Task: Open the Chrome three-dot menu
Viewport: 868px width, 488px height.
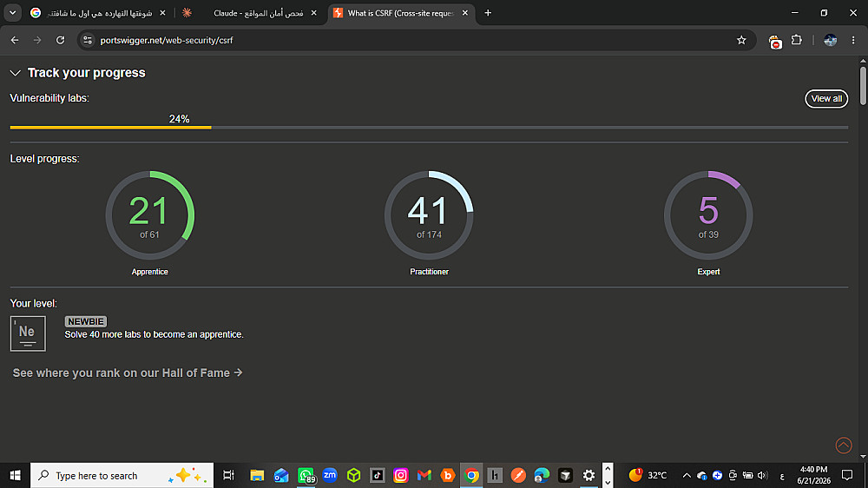Action: tap(853, 40)
